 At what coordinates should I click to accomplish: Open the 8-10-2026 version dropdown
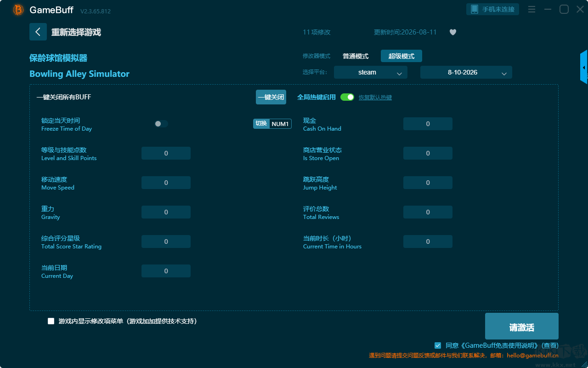pyautogui.click(x=466, y=72)
